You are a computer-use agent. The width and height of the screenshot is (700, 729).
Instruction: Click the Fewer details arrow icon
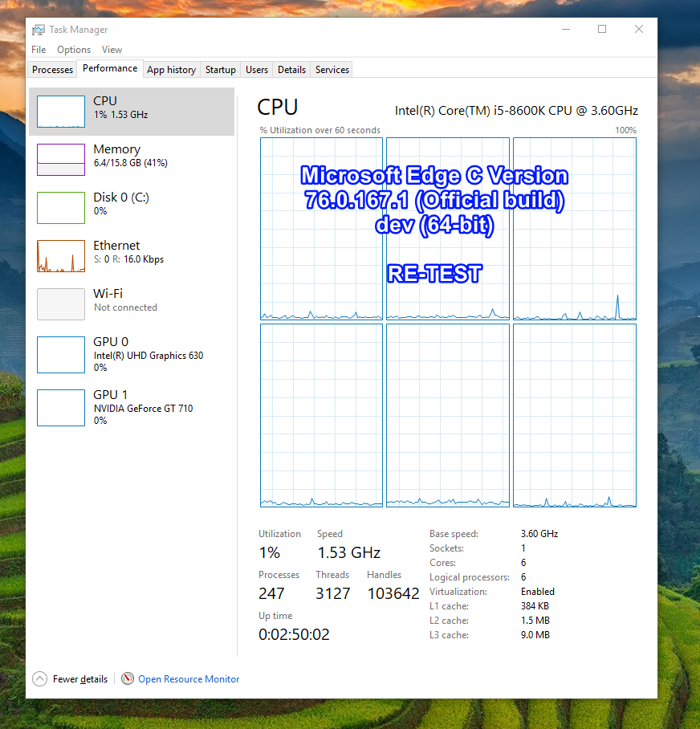point(39,678)
